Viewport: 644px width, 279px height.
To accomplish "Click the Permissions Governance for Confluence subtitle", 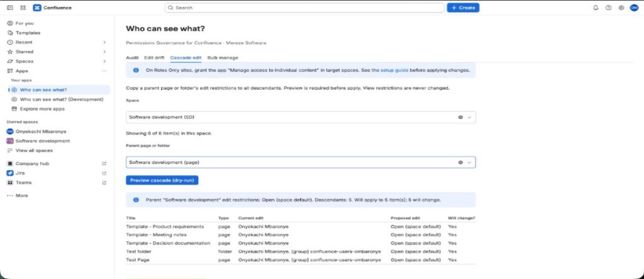I will 196,43.
